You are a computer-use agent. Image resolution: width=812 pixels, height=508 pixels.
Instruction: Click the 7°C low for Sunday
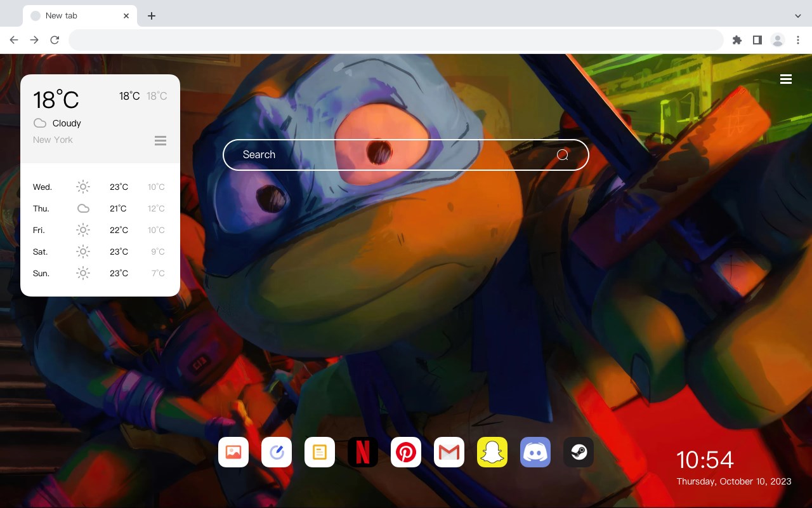pos(158,273)
